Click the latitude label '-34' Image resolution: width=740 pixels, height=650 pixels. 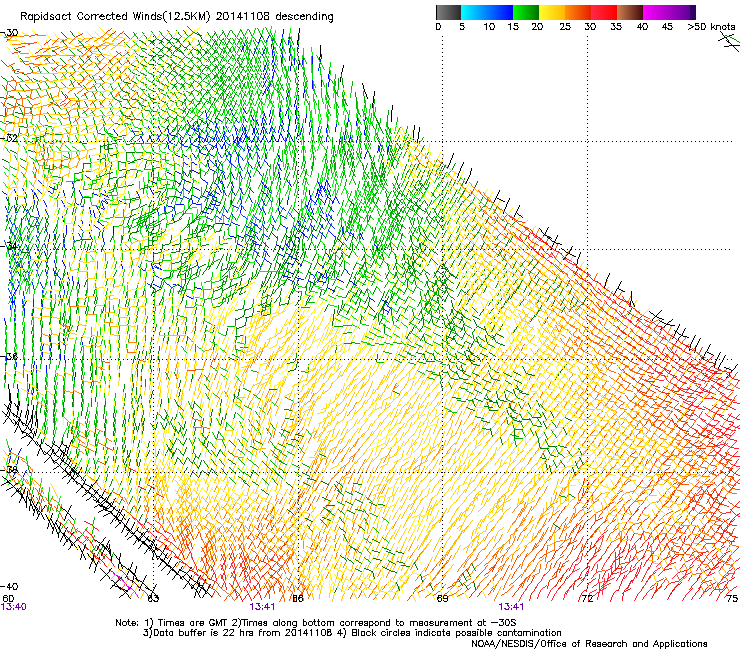(10, 246)
